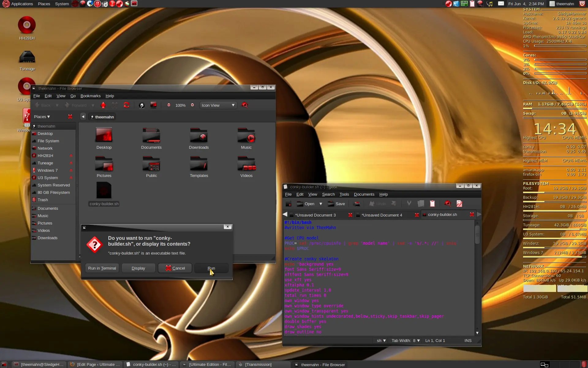Toggle INS insert mode in gedit status bar
The image size is (588, 368).
coord(468,341)
